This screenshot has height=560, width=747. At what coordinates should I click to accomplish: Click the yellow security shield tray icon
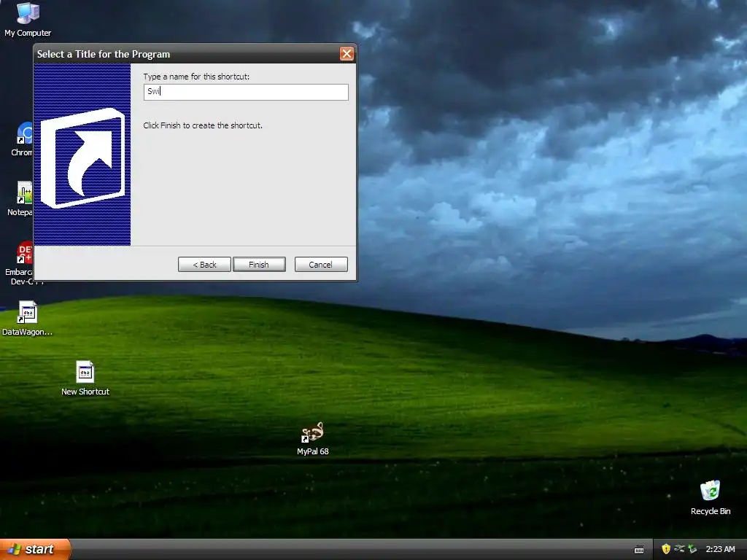point(665,549)
